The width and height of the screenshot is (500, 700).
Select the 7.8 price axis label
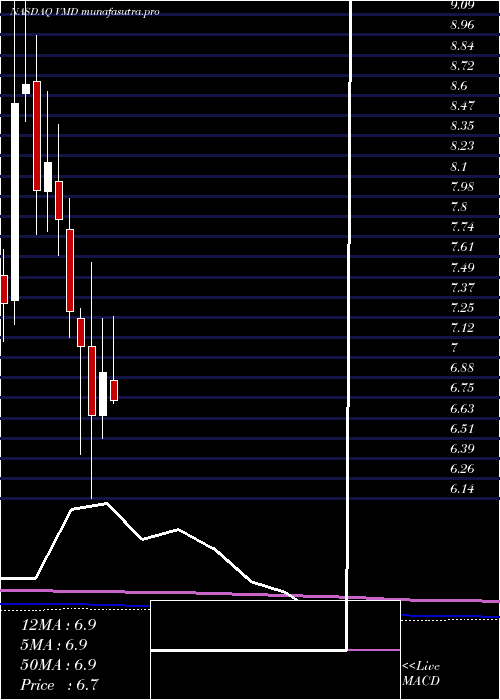coord(458,207)
